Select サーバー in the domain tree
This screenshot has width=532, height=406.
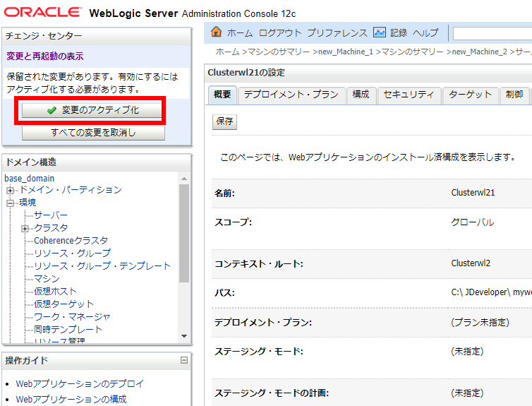51,215
